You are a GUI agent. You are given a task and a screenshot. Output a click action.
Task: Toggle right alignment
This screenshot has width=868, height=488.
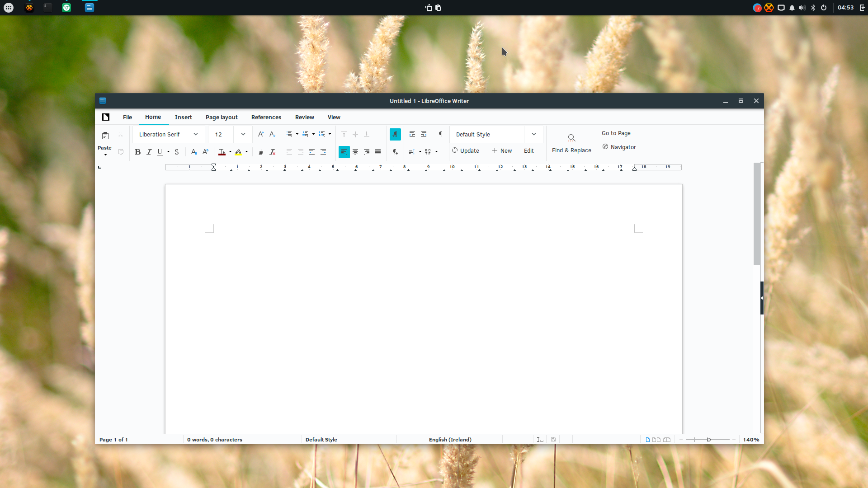tap(367, 152)
